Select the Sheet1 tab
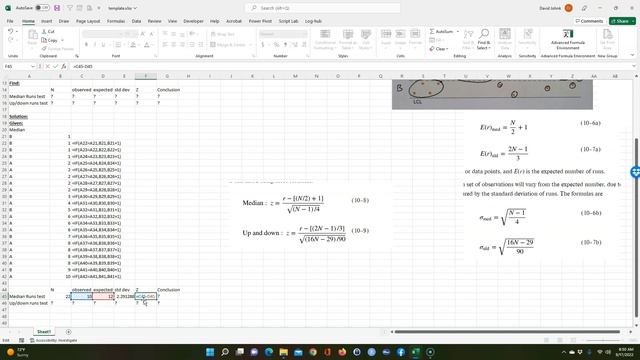Viewport: 640px width, 360px height. [x=44, y=332]
